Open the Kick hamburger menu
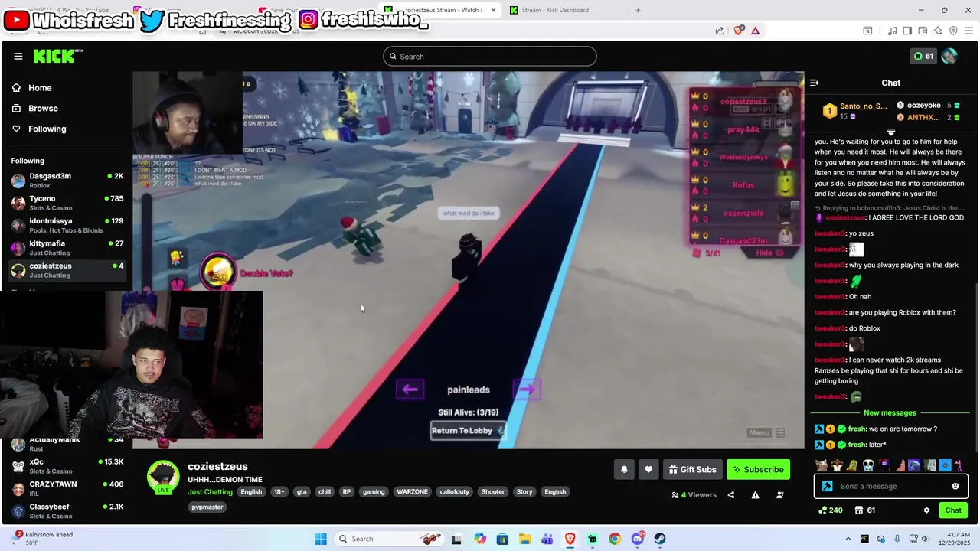 18,56
